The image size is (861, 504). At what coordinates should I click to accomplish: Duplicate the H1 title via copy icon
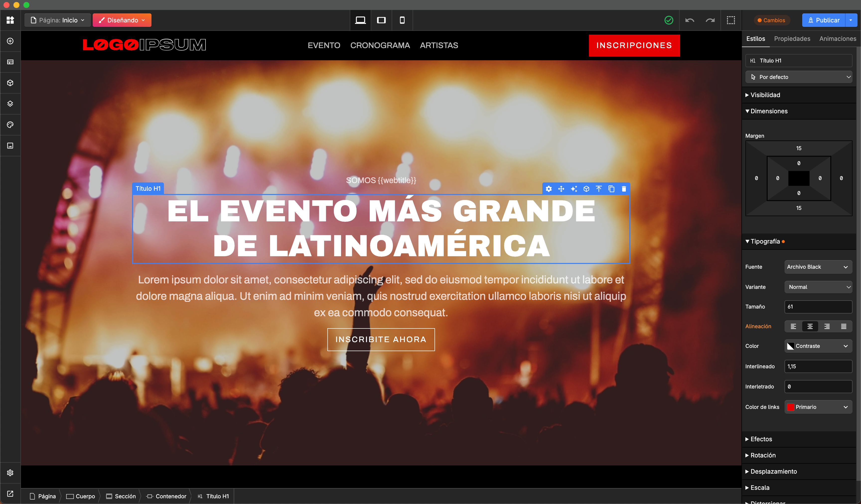611,189
